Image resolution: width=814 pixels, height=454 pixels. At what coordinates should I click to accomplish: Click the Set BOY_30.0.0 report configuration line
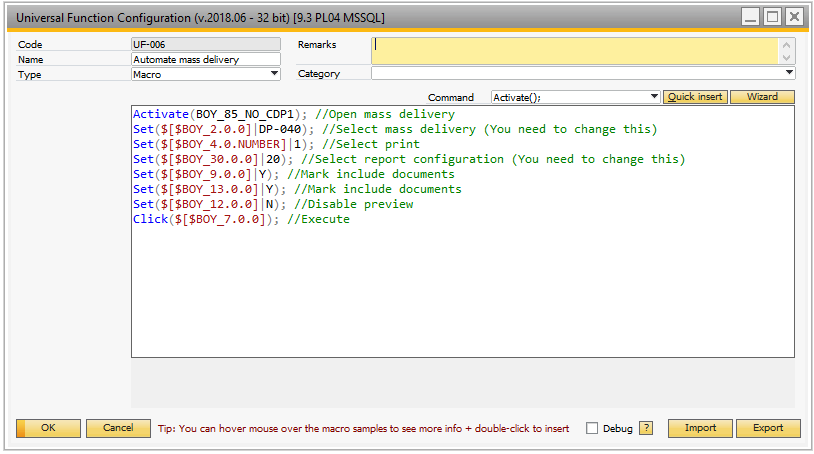(x=409, y=159)
